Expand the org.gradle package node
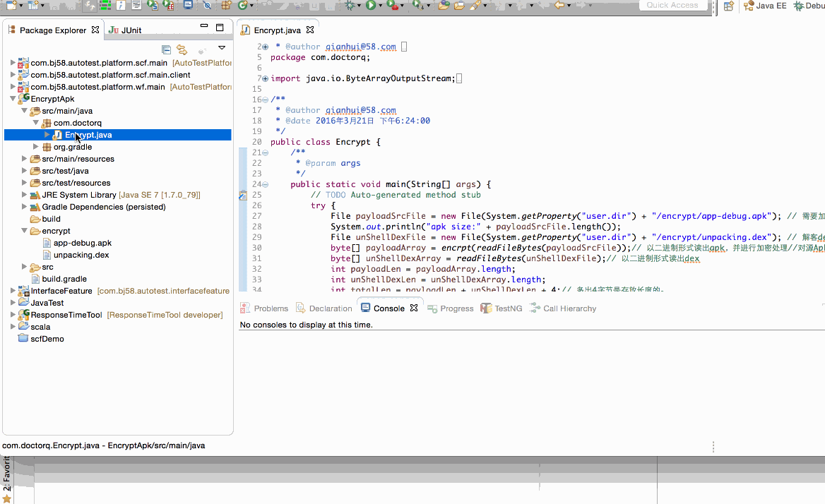 (36, 147)
